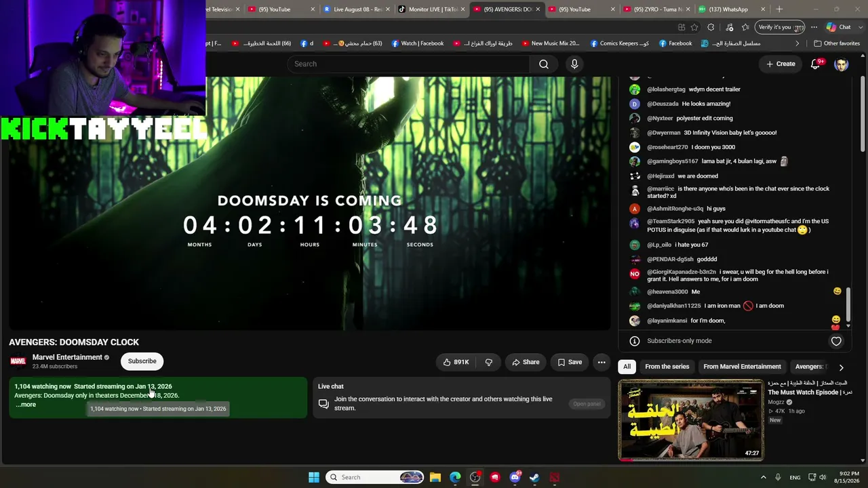Open a new browser tab
Screen dimensions: 868x488
(779, 9)
